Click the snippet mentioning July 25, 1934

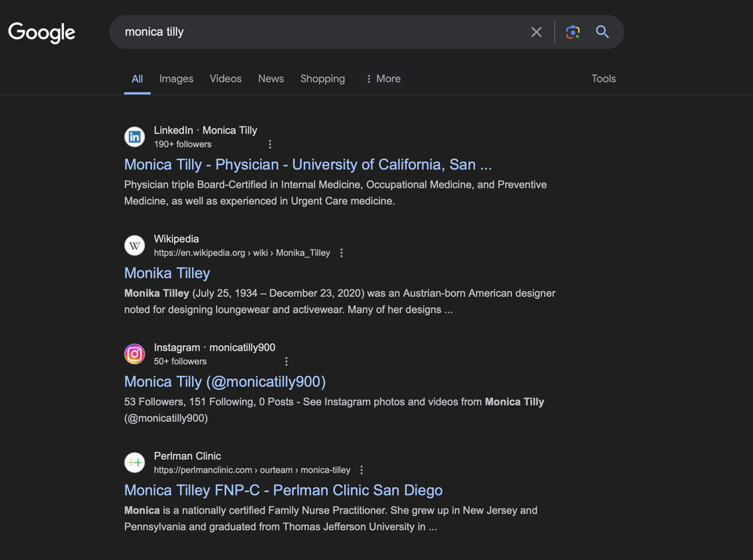click(340, 302)
